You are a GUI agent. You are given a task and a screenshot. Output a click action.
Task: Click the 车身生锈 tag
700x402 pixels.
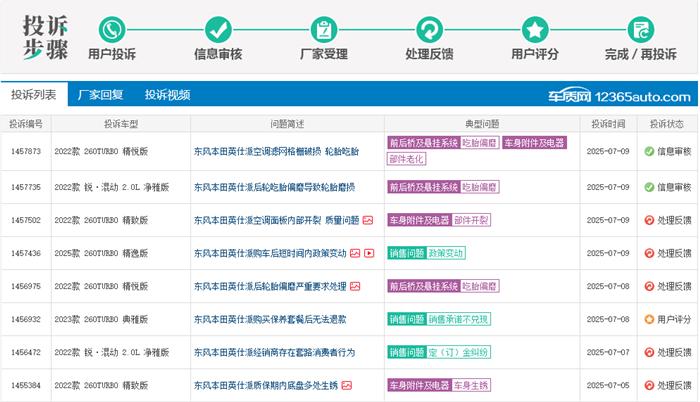click(471, 385)
